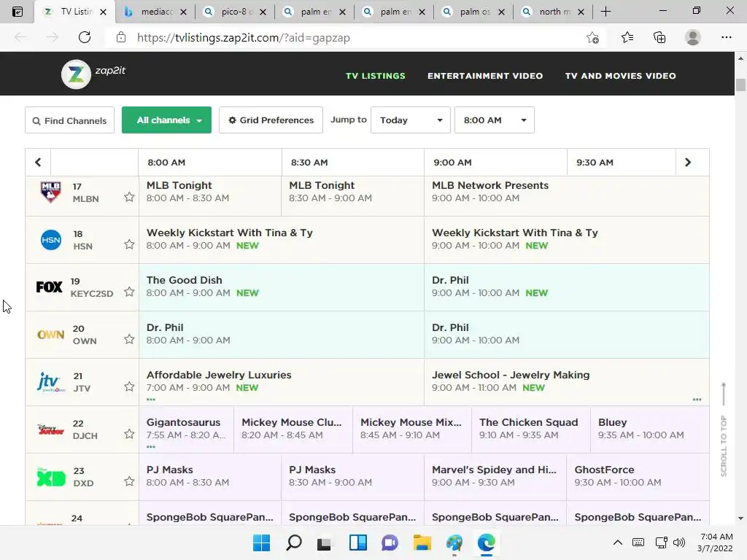747x560 pixels.
Task: Click the browser back arrow
Action: pos(20,37)
